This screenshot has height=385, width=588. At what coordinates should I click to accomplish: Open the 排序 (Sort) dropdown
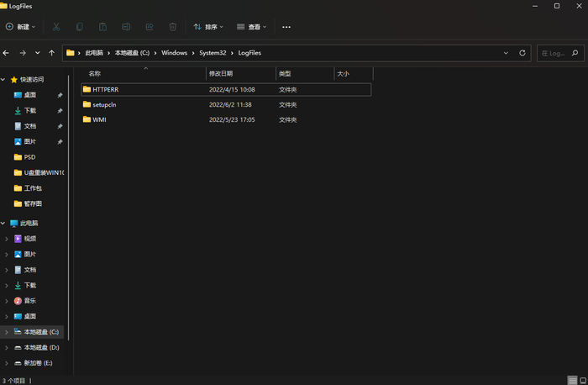(208, 27)
